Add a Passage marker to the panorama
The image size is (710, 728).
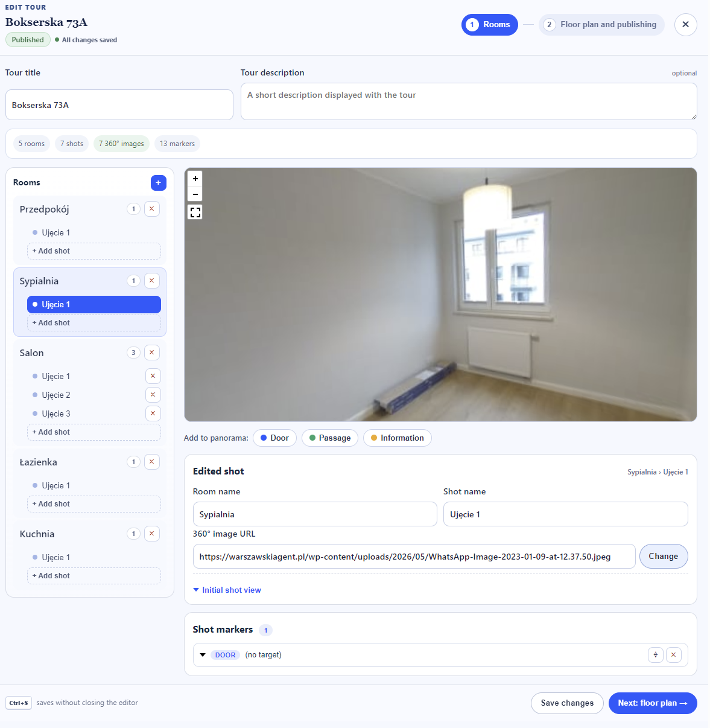(x=330, y=438)
